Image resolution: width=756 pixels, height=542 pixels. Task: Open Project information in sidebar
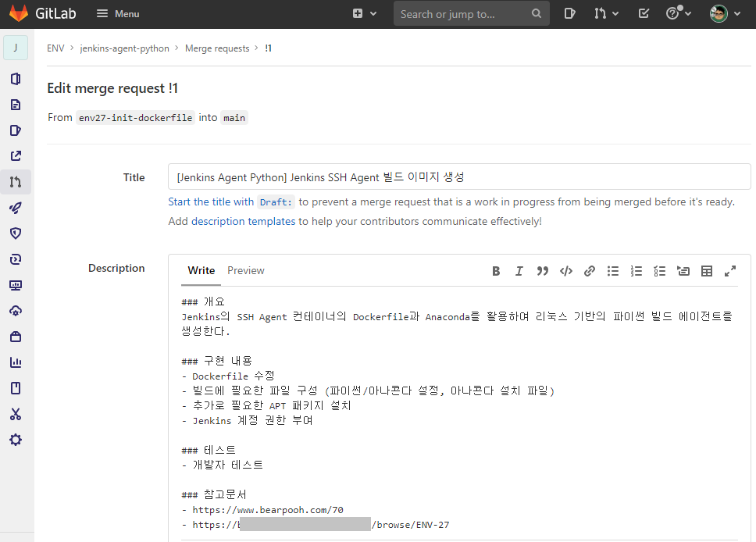coord(16,79)
